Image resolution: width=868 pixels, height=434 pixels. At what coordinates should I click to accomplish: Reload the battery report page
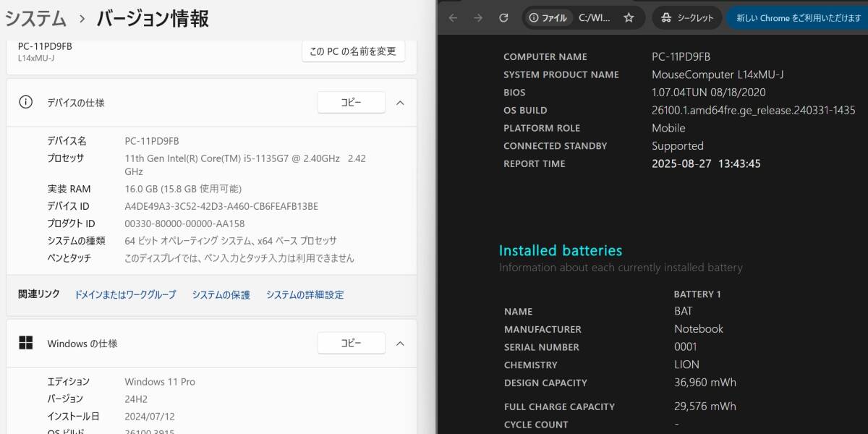[x=503, y=17]
